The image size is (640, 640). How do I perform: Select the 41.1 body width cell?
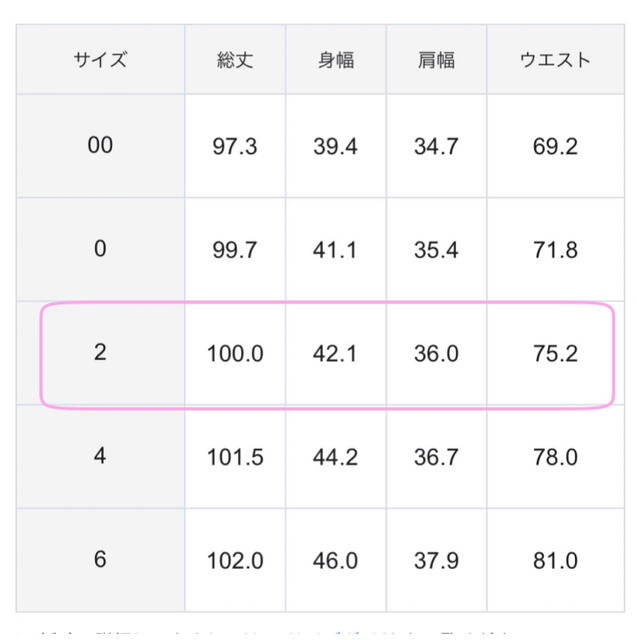(x=336, y=249)
